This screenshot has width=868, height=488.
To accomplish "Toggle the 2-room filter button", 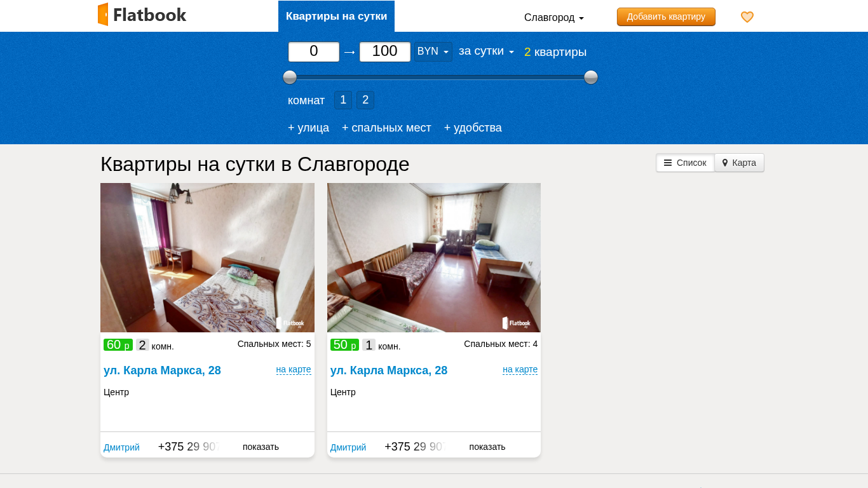I will click(x=365, y=100).
